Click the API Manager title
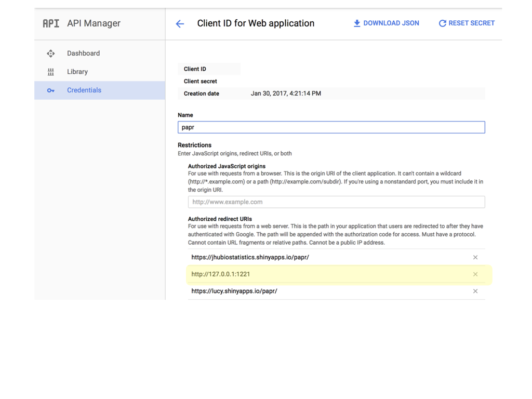This screenshot has width=532, height=399. [94, 23]
